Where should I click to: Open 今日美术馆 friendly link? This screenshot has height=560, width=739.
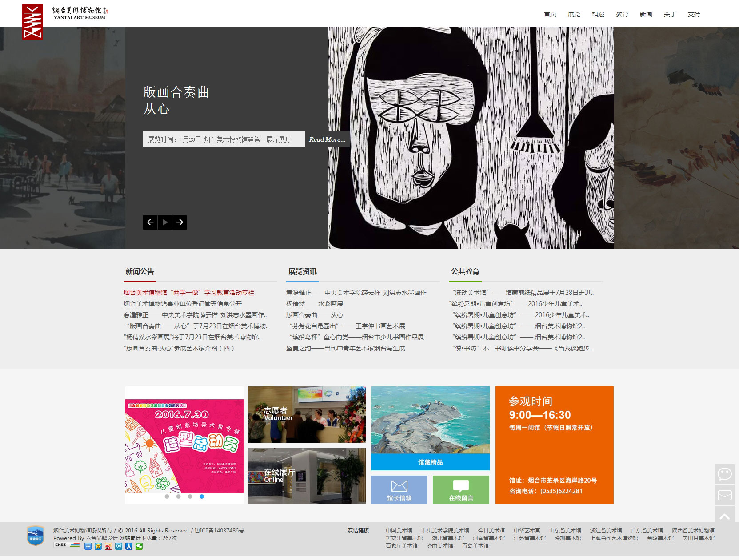click(491, 531)
